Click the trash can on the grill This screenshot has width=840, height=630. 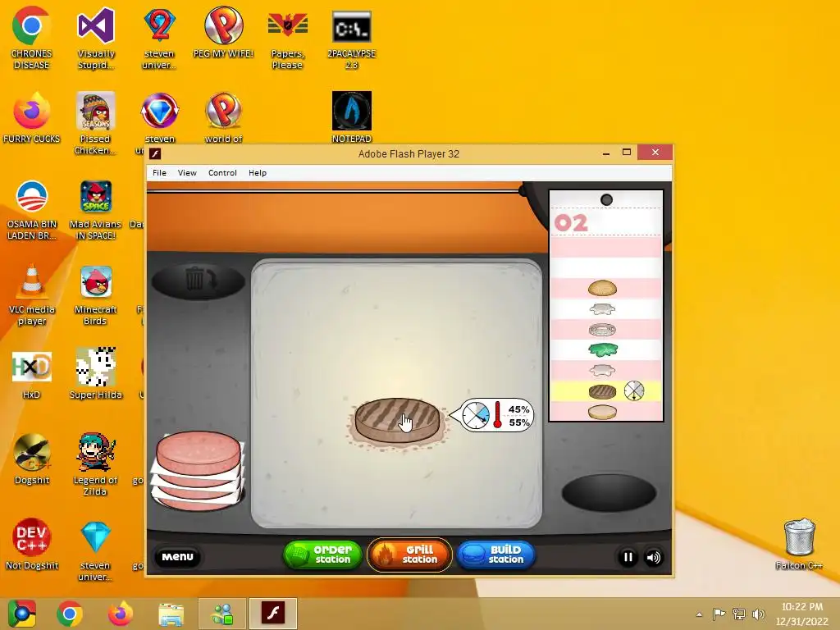[199, 280]
